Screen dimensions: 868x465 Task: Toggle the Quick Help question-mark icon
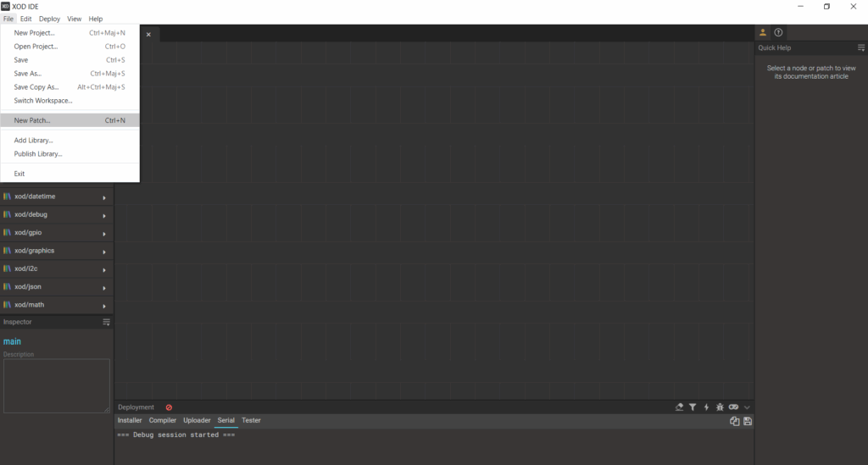[x=778, y=33]
